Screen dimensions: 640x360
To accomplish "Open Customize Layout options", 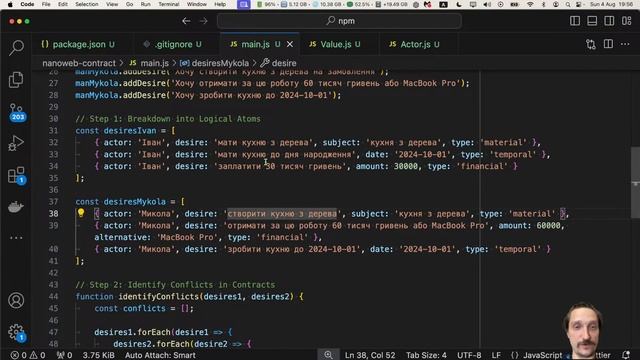I will [x=627, y=21].
